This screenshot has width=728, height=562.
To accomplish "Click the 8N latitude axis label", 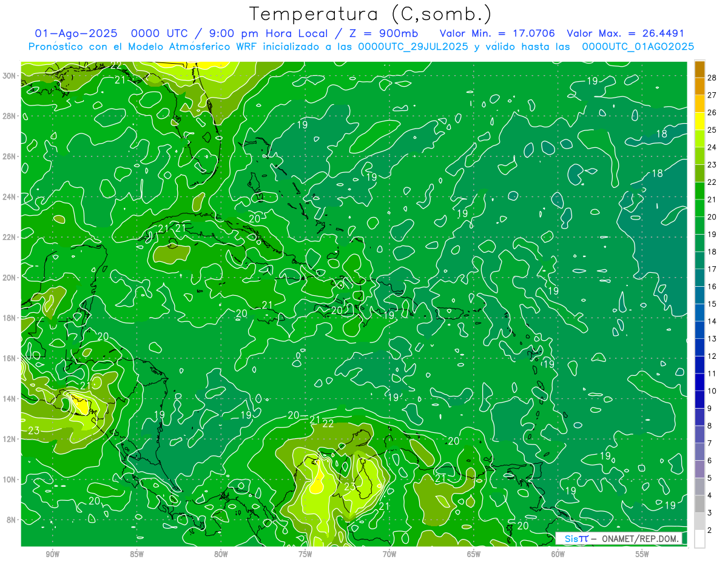I will tap(12, 520).
